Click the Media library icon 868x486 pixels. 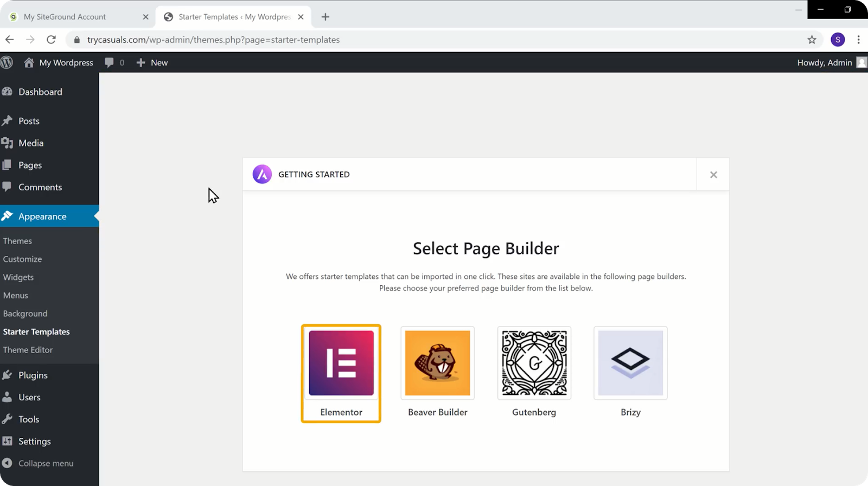pos(7,143)
